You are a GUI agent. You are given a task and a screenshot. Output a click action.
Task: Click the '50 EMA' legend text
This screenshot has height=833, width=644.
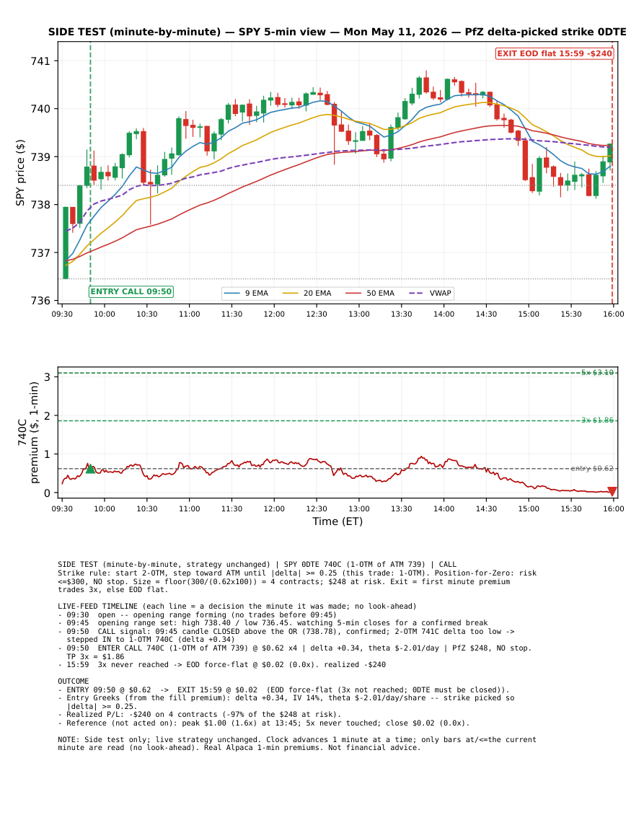(x=381, y=294)
